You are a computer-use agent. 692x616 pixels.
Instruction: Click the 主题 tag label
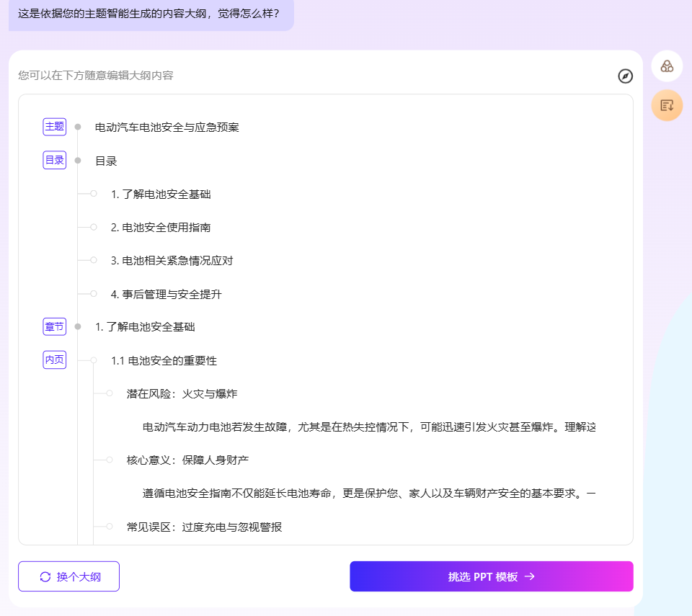click(55, 127)
